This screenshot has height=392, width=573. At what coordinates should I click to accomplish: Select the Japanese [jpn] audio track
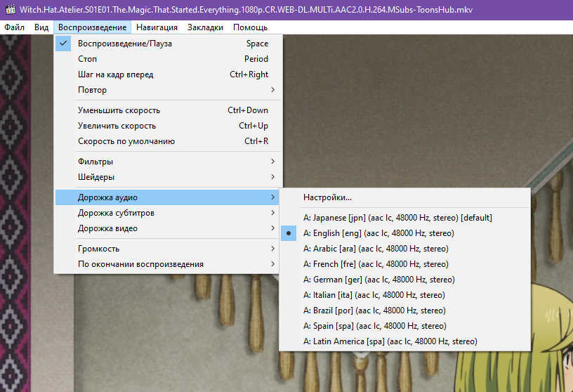pyautogui.click(x=405, y=218)
